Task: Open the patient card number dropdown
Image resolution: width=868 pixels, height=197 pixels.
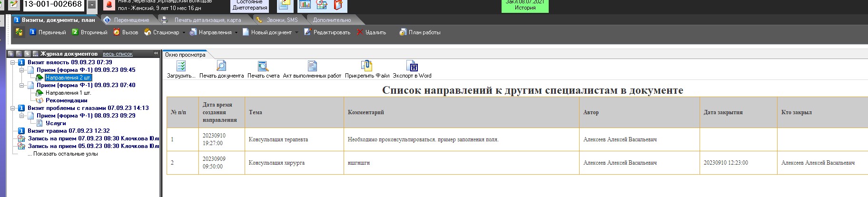Action: point(92,5)
